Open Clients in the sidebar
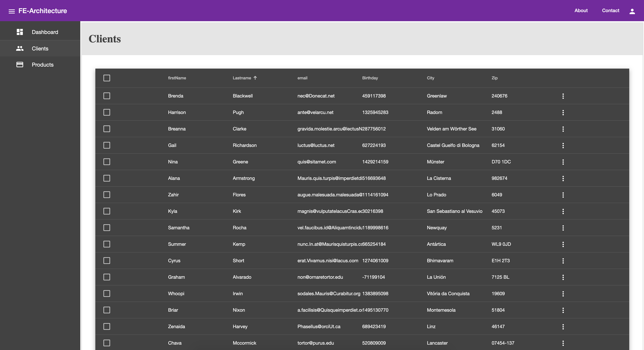This screenshot has height=350, width=644. pos(40,48)
